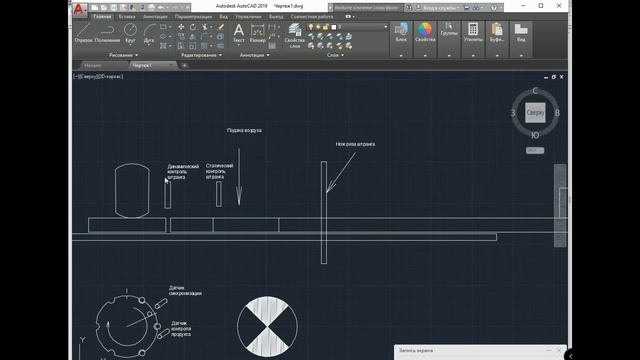This screenshot has height=360, width=640.
Task: Click the sign-in Вход в службы button
Action: [x=439, y=7]
